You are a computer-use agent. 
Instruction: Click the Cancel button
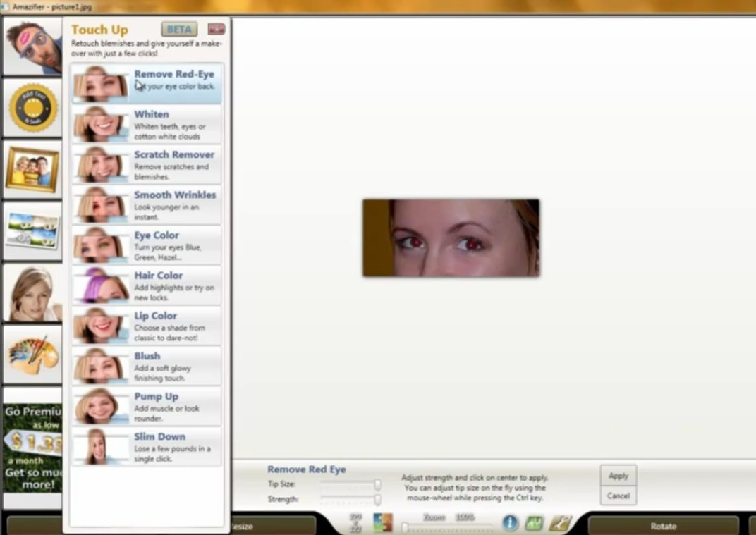618,496
